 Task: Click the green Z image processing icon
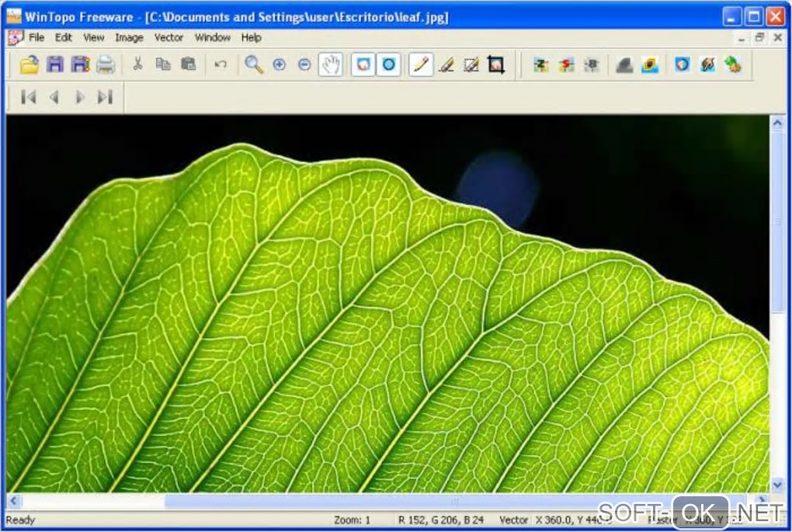coord(541,64)
